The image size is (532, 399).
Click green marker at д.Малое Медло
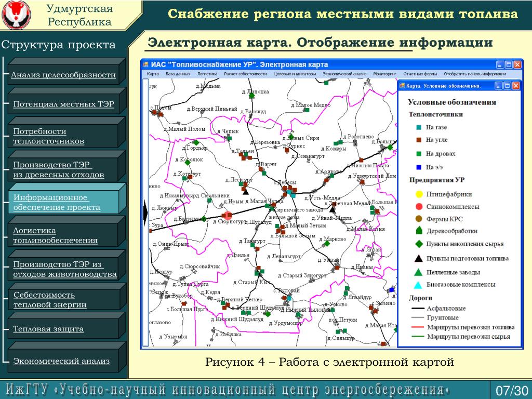coord(307,110)
